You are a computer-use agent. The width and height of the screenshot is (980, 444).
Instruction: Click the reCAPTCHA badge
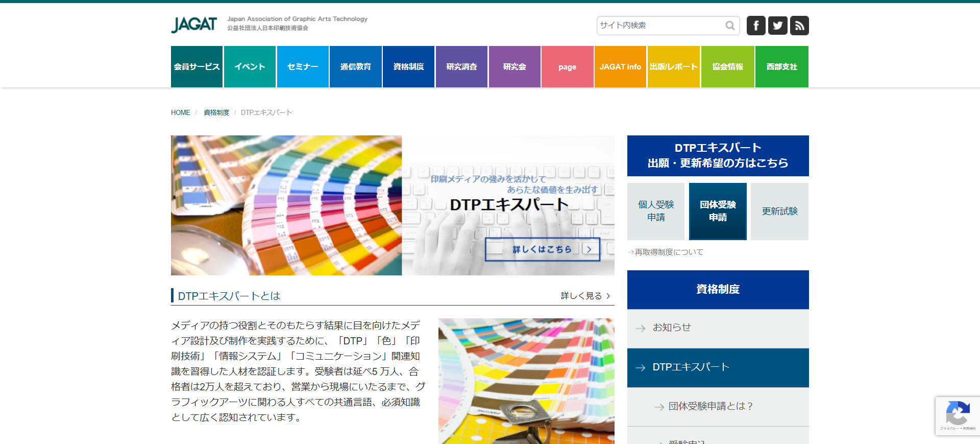(x=958, y=416)
